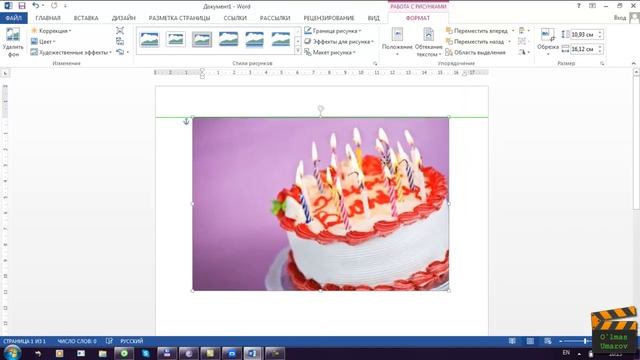The width and height of the screenshot is (640, 360).
Task: Apply the second picture style thumbnail
Action: pyautogui.click(x=176, y=40)
